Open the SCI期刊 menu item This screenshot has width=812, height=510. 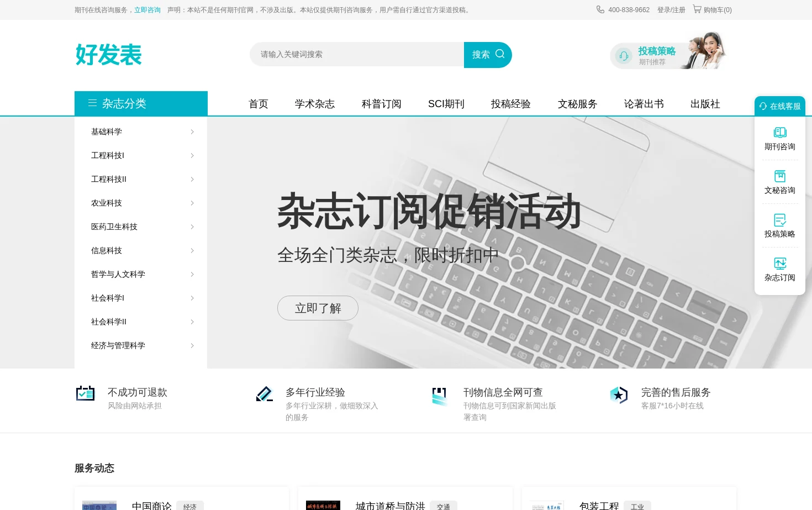(446, 104)
